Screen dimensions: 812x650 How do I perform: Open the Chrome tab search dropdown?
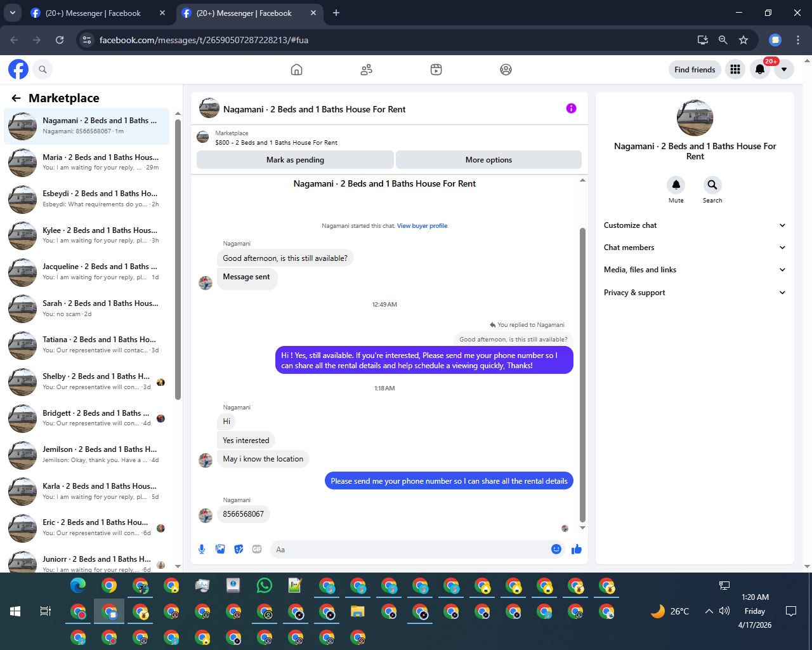12,13
